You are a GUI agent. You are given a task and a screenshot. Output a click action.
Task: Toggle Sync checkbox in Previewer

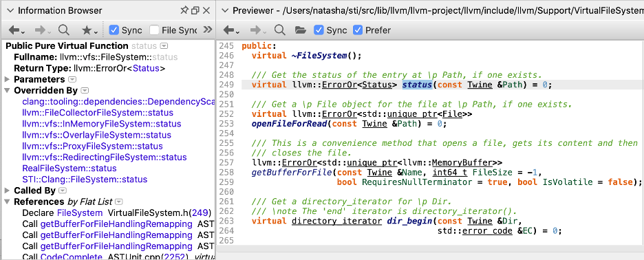tap(319, 30)
